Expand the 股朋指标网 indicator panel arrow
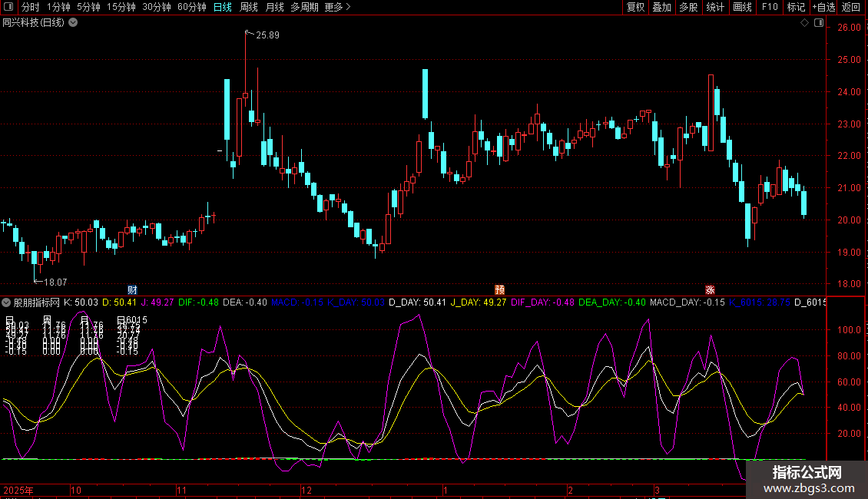Image resolution: width=868 pixels, height=499 pixels. click(x=7, y=302)
